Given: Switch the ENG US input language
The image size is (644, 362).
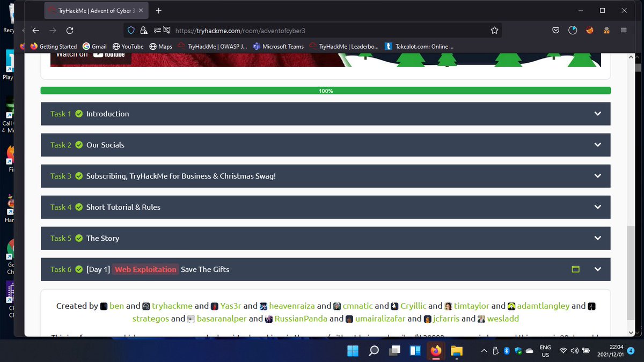Looking at the screenshot, I should pos(545,351).
